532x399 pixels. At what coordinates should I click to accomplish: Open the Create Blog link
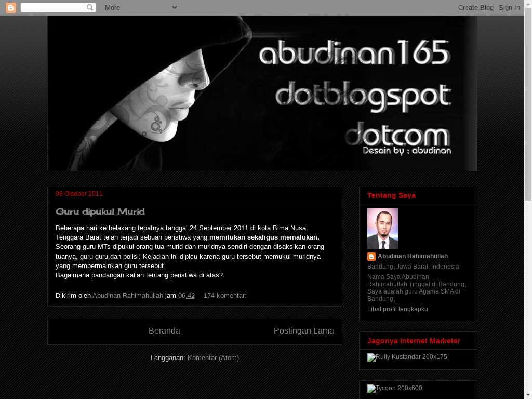point(475,7)
